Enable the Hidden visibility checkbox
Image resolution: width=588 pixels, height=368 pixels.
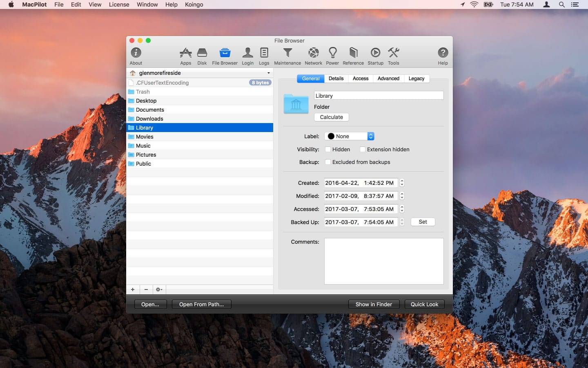pos(328,150)
